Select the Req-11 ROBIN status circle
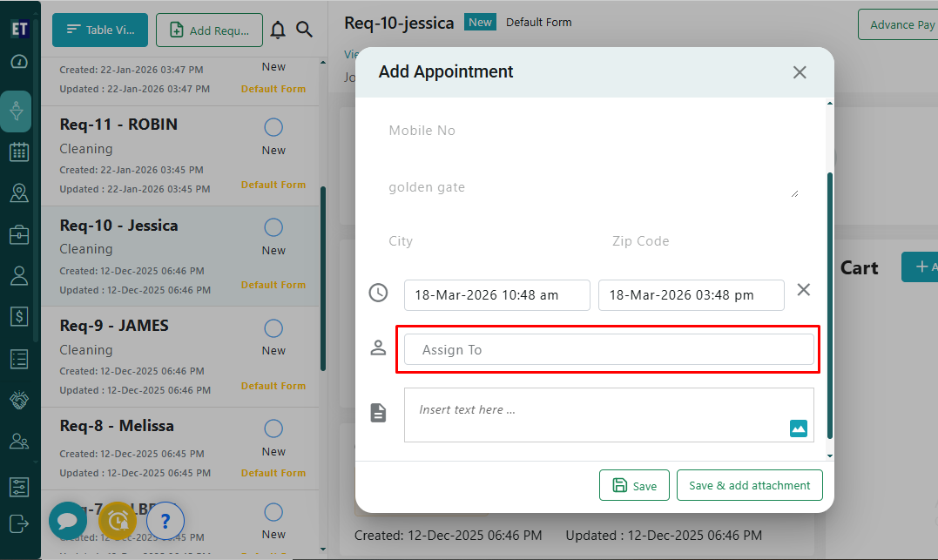Image resolution: width=938 pixels, height=560 pixels. click(273, 128)
